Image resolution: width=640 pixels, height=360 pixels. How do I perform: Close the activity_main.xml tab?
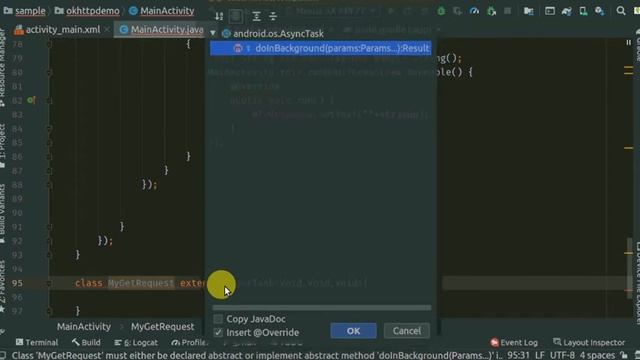107,30
